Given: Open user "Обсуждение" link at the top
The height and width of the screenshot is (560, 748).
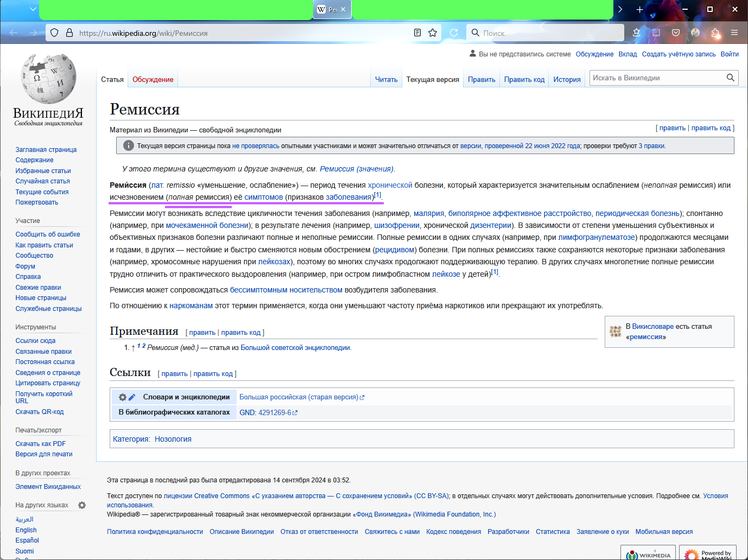Looking at the screenshot, I should point(594,54).
